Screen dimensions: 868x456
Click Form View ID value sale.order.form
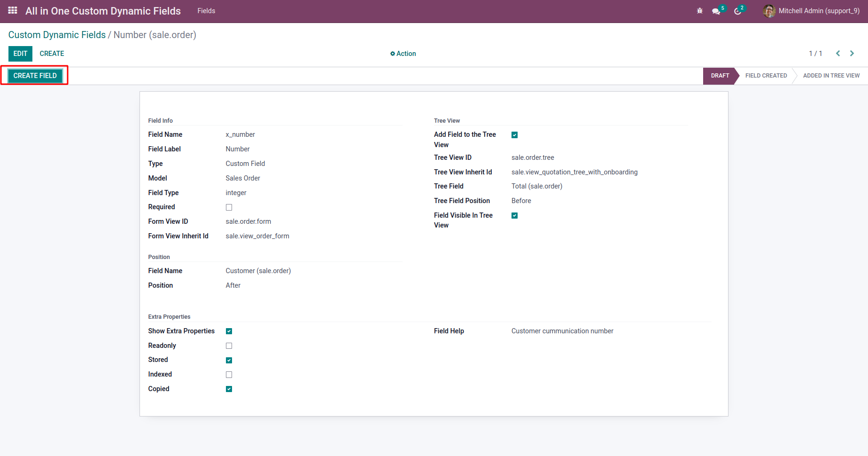click(x=248, y=221)
